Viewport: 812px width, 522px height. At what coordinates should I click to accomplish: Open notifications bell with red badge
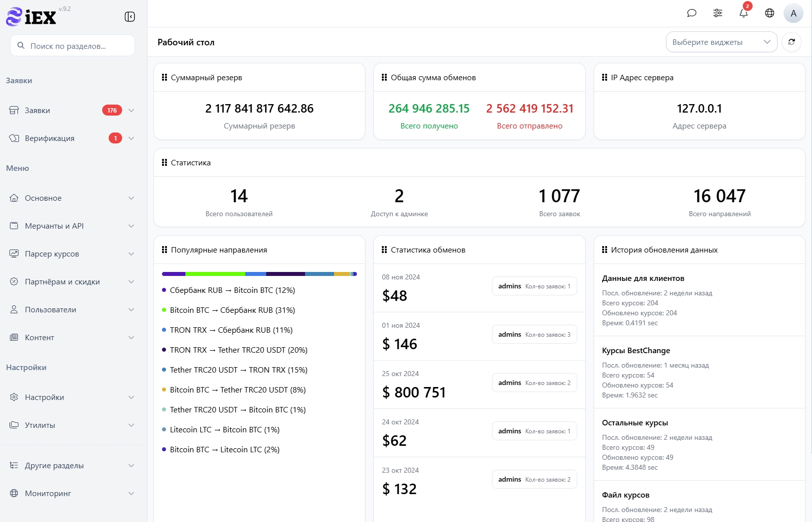[743, 13]
